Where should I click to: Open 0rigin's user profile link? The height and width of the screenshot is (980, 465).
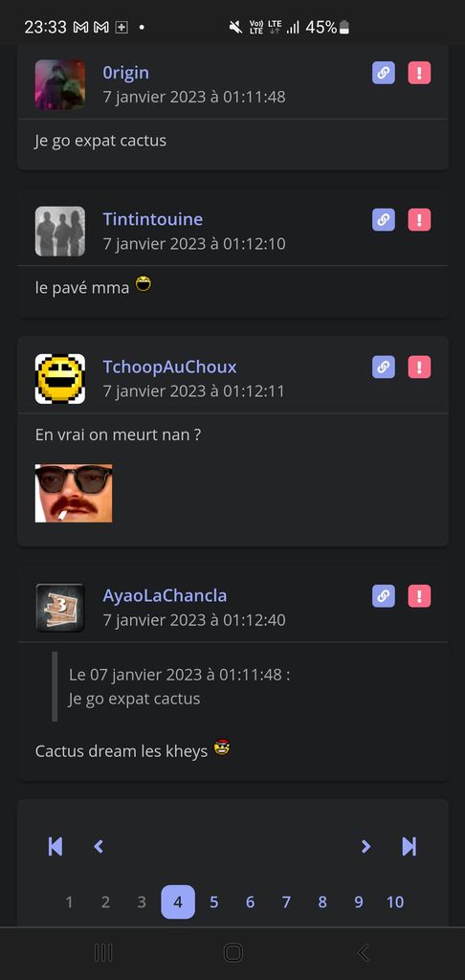point(125,73)
